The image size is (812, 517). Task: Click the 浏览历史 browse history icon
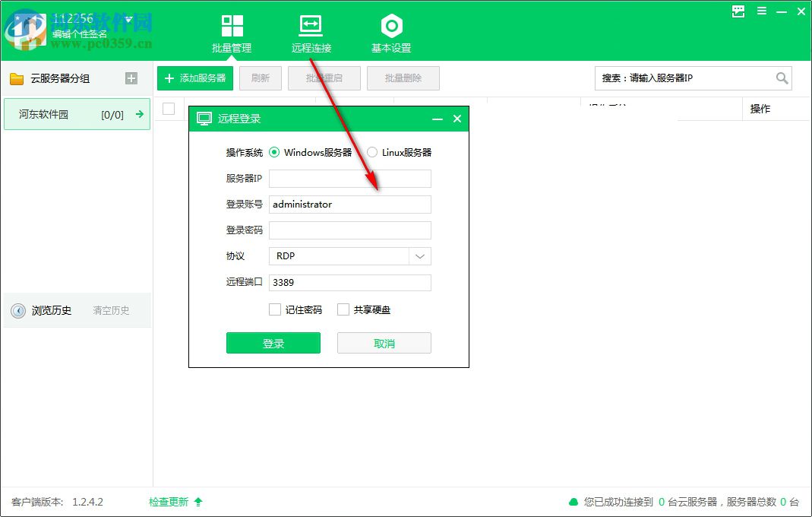[17, 310]
